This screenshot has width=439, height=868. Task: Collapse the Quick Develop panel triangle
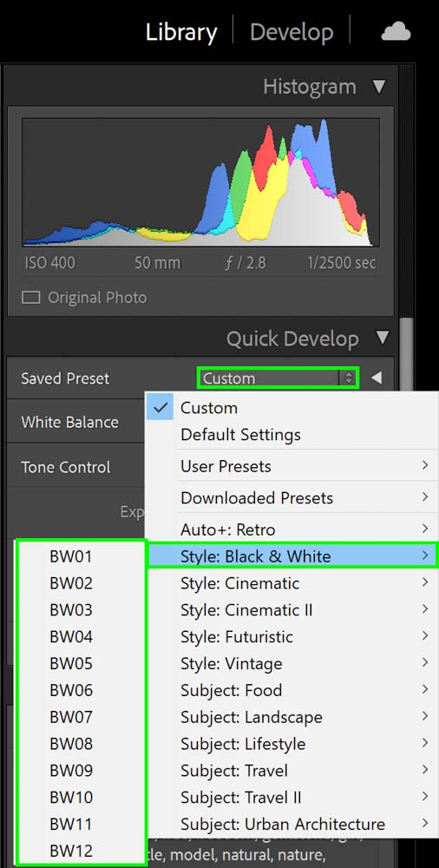click(x=382, y=338)
